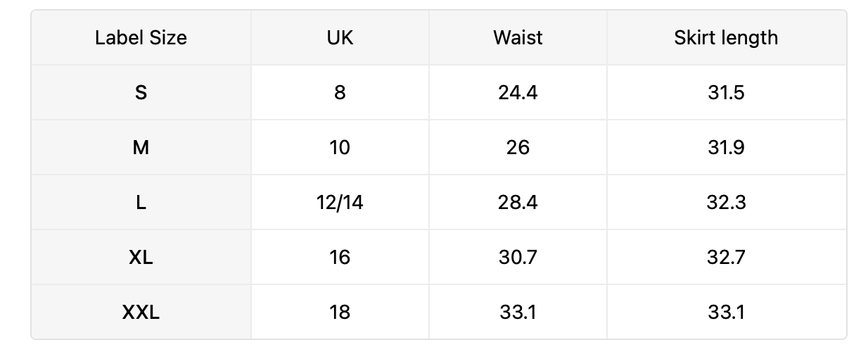The image size is (868, 359).
Task: Click skirt length value 31.5
Action: point(727,92)
